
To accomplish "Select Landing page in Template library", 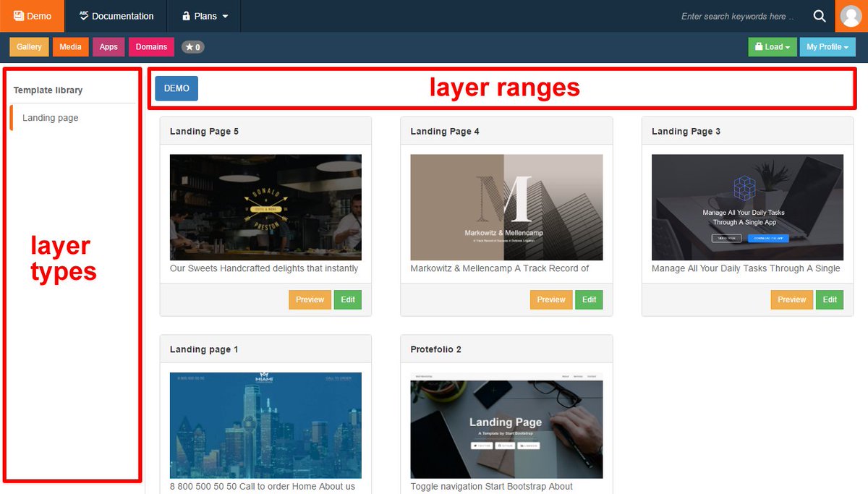I will point(51,118).
